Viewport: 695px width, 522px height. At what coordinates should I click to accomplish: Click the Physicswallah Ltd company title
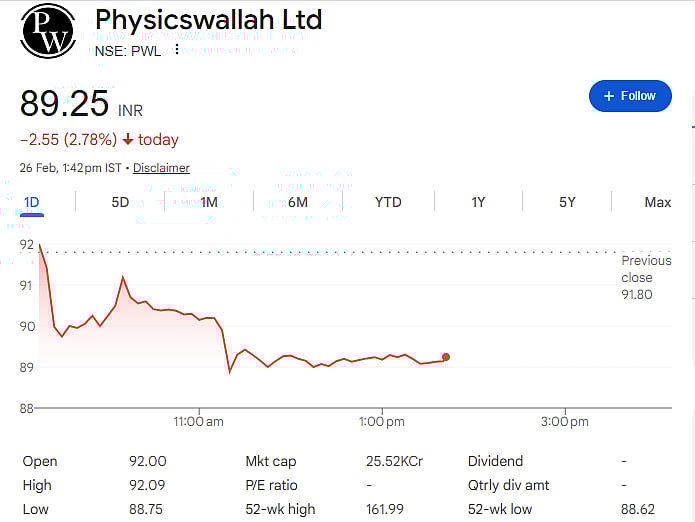point(208,20)
